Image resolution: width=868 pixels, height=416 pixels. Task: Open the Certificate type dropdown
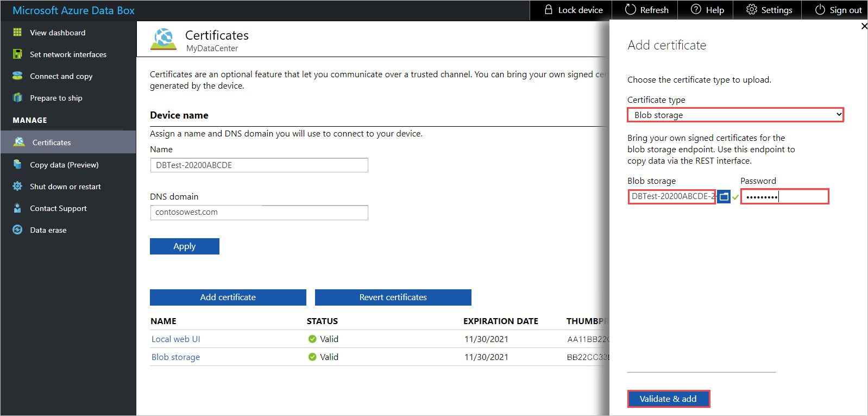coord(735,115)
